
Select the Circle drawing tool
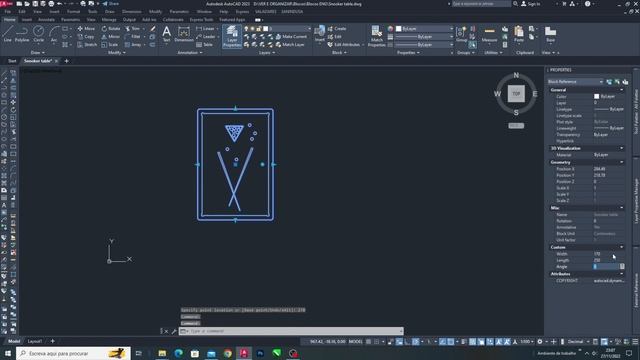(38, 33)
